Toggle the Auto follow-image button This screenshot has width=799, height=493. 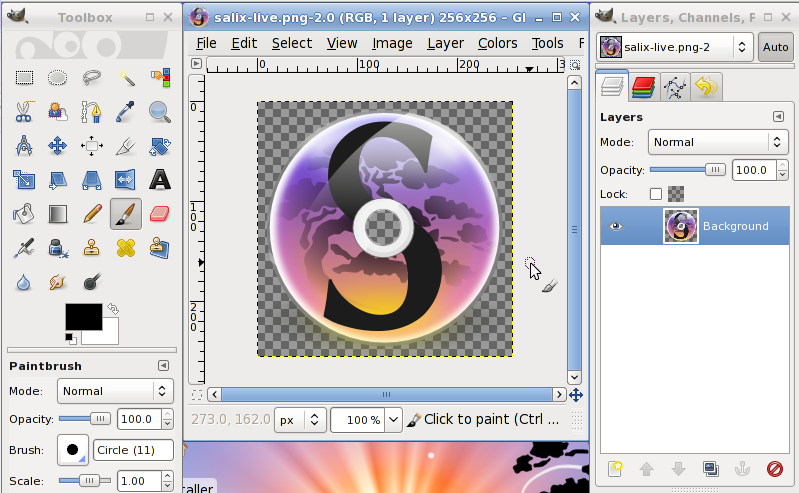[775, 47]
